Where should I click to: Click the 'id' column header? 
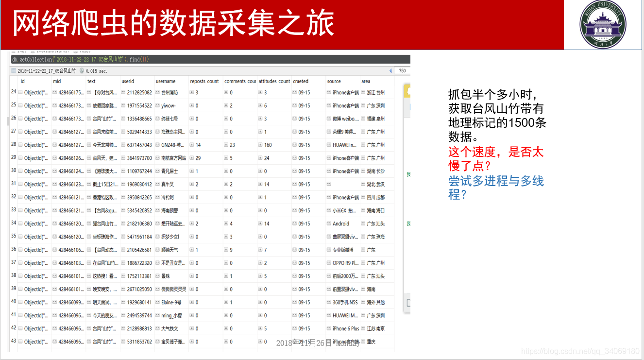pos(22,81)
